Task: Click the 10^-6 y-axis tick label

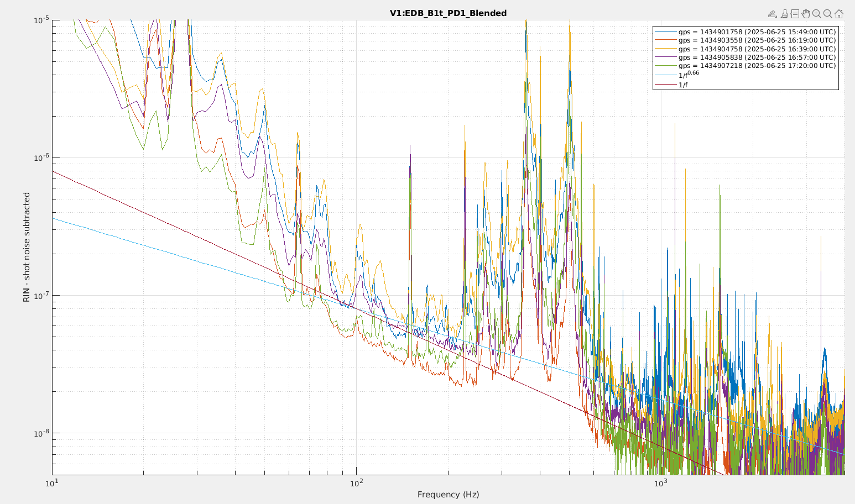Action: [x=41, y=158]
